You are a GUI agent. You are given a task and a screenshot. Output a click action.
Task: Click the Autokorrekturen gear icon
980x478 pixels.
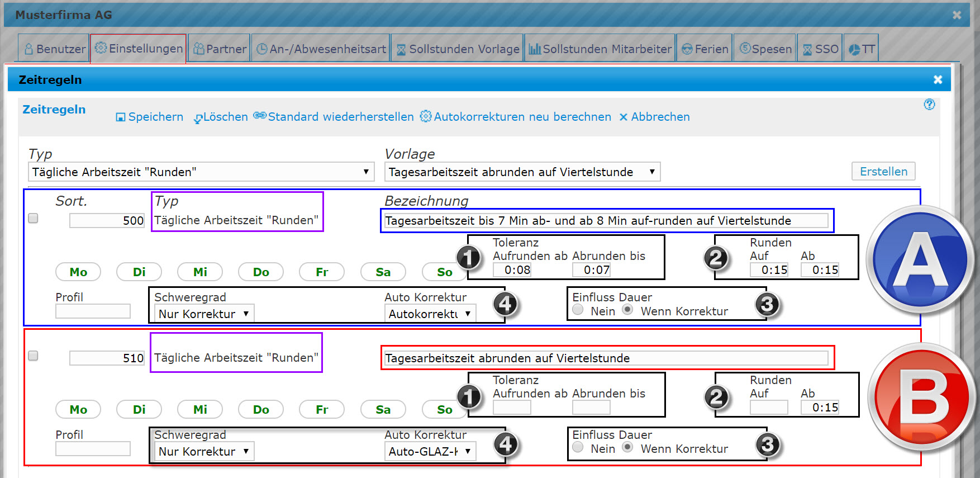click(x=426, y=116)
